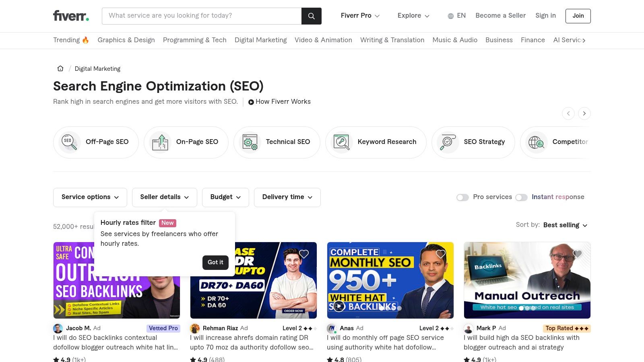Click the search magnifier icon
The width and height of the screenshot is (644, 362).
click(x=311, y=16)
